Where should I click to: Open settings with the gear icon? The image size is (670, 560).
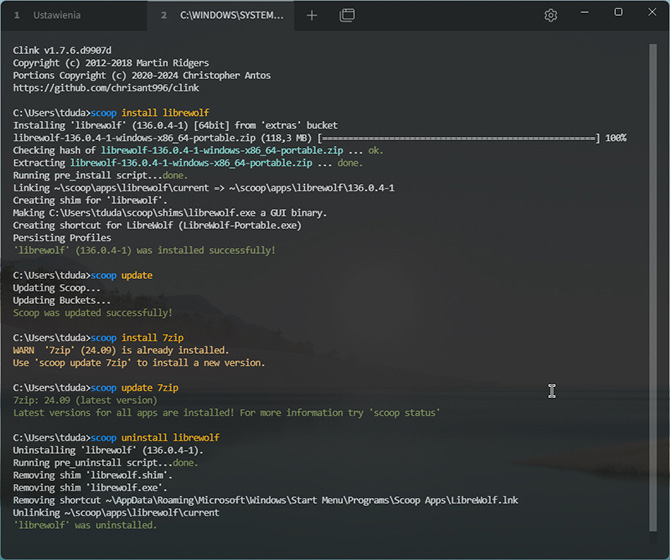point(551,15)
